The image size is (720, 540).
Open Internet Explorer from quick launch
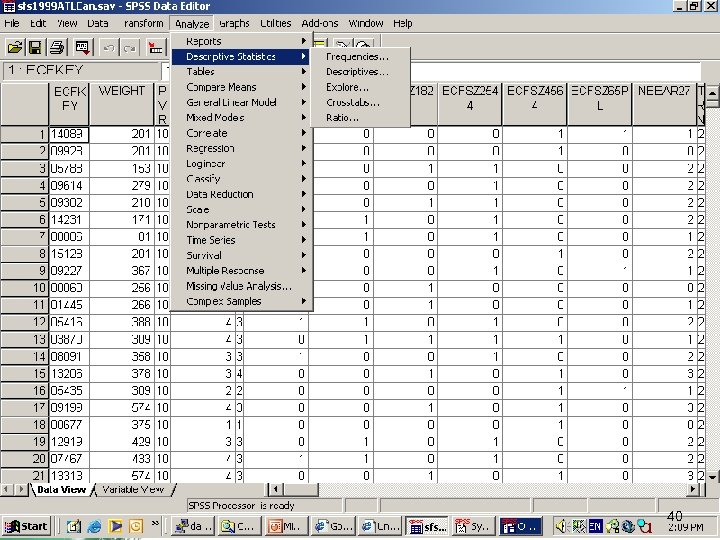[94, 526]
